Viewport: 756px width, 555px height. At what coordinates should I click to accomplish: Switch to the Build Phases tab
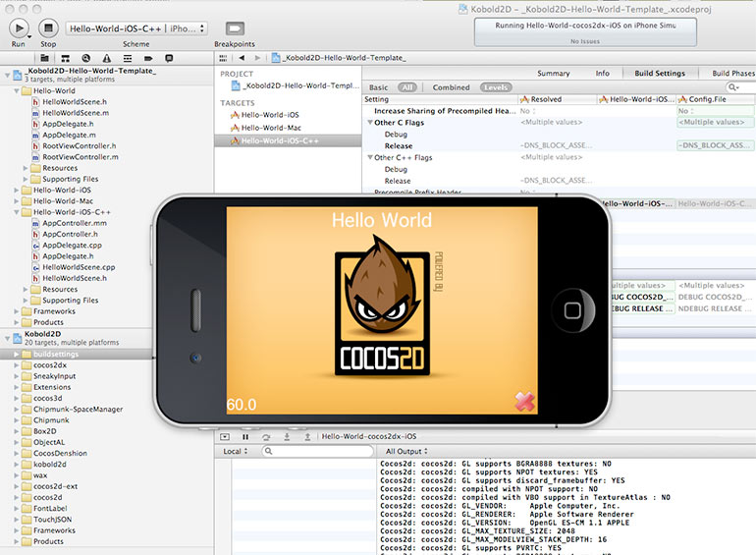pos(733,74)
